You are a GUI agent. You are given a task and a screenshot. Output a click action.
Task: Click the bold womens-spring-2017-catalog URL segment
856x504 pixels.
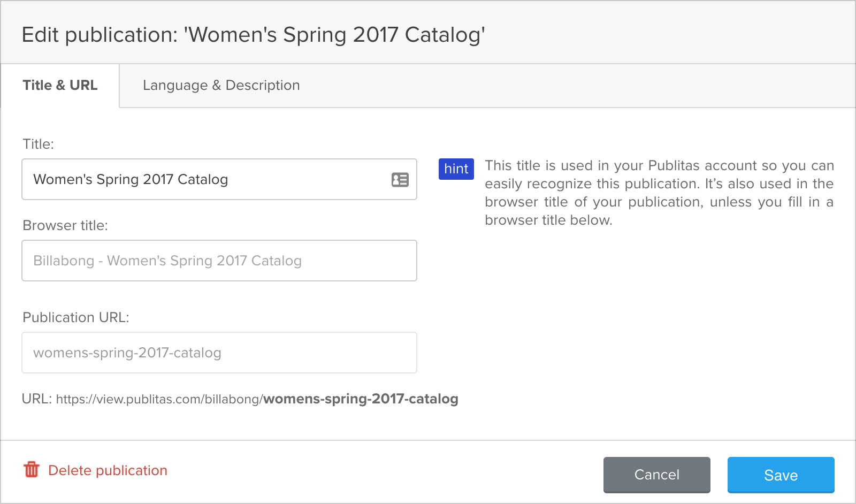[360, 399]
